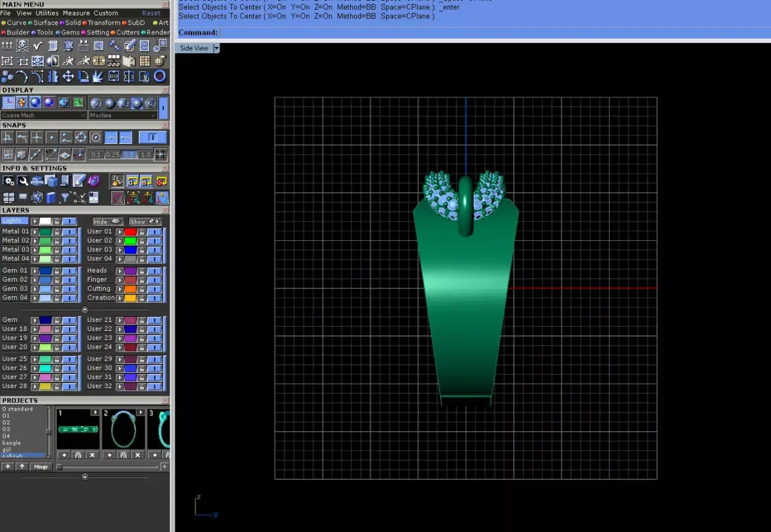Viewport: 771px width, 532px height.
Task: Collapse layers with the up-arrow divider button
Action: point(85,309)
